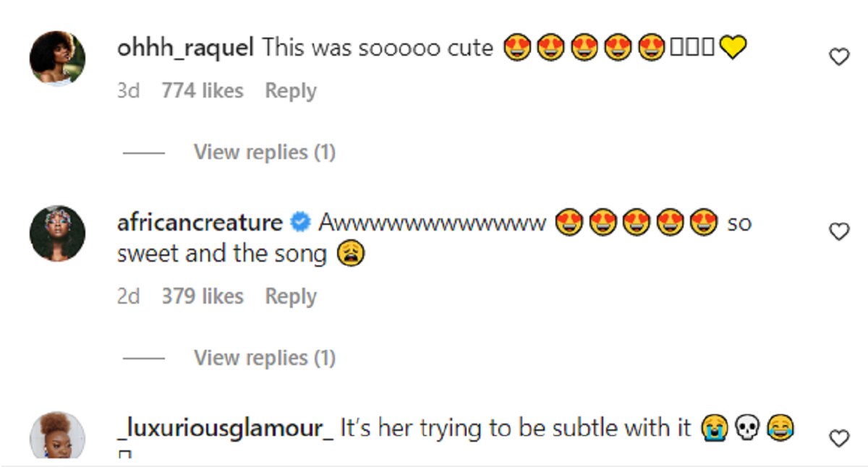Like ohhh_raquel's comment with the heart
Image resolution: width=868 pixels, height=467 pixels.
click(838, 57)
